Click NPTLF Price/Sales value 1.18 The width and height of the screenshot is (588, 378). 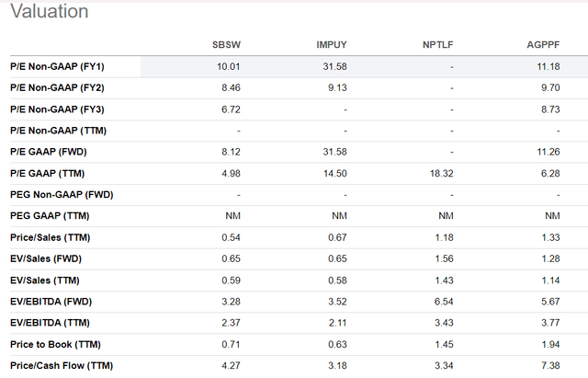click(444, 237)
